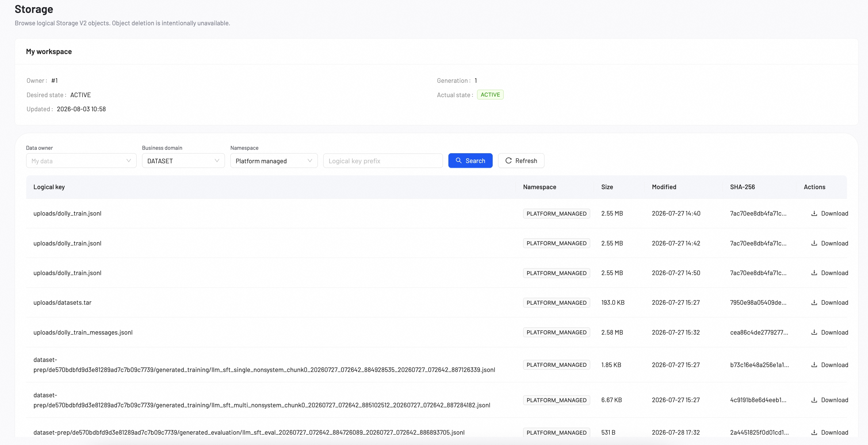Click the download icon for uploads/datasets.tar
Viewport: 868px width, 445px height.
point(814,302)
